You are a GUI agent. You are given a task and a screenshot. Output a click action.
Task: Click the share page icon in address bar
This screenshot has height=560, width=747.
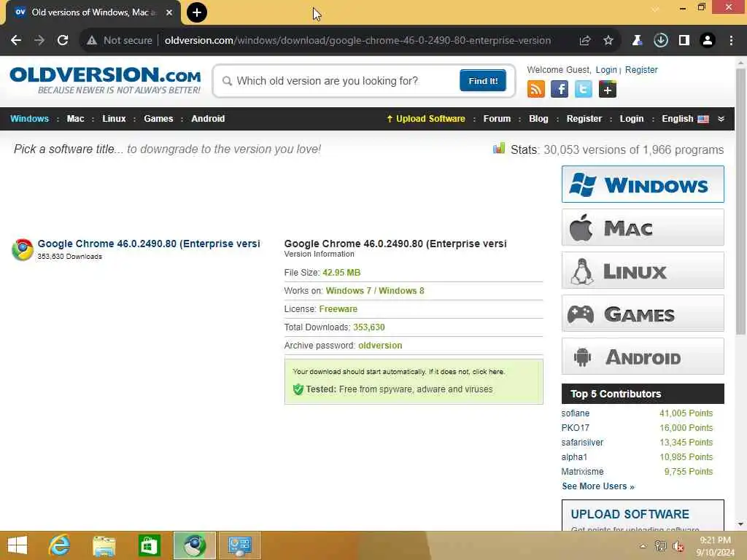coord(584,41)
